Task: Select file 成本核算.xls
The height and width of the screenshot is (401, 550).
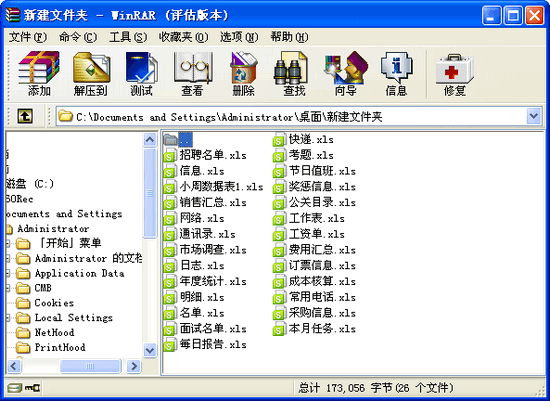Action: [x=314, y=282]
